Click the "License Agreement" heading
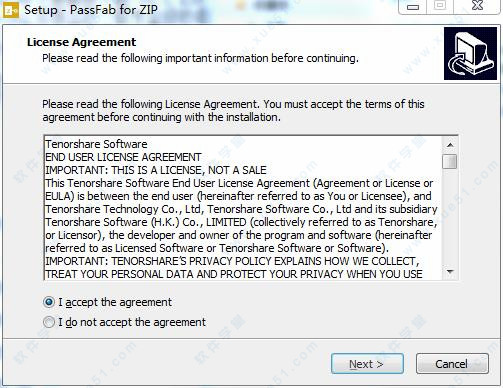This screenshot has width=503, height=388. pyautogui.click(x=82, y=42)
